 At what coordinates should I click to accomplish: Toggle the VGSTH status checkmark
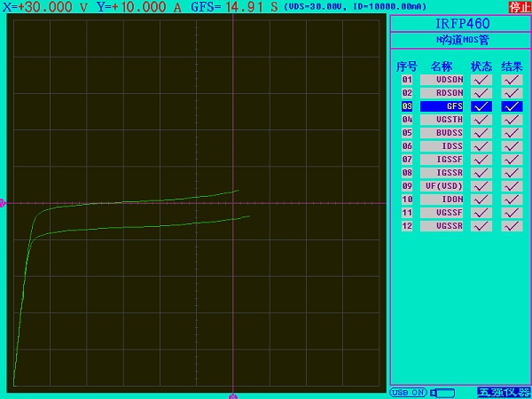coord(481,120)
